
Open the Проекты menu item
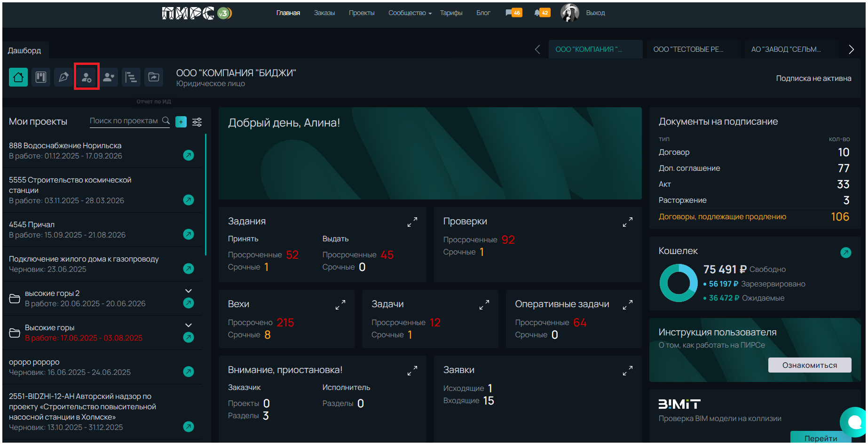pyautogui.click(x=361, y=13)
